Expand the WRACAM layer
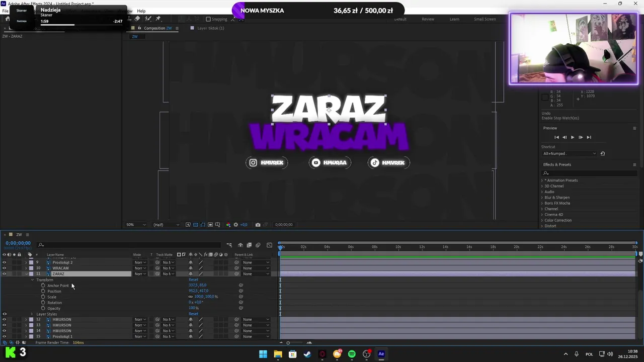This screenshot has height=362, width=644. 26,268
